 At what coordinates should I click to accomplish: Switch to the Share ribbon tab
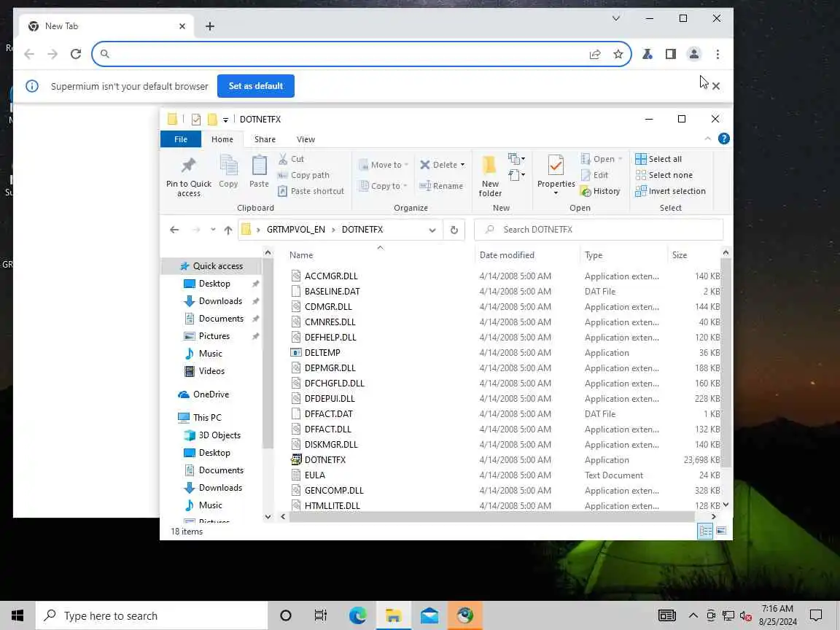[265, 139]
